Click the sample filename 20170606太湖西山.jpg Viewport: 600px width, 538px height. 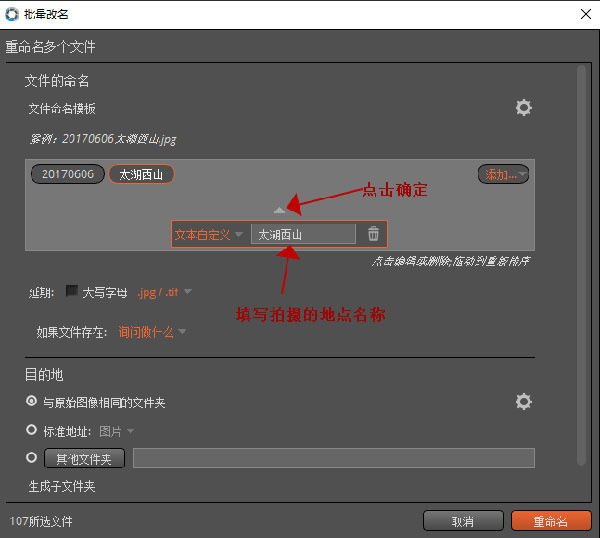click(119, 139)
